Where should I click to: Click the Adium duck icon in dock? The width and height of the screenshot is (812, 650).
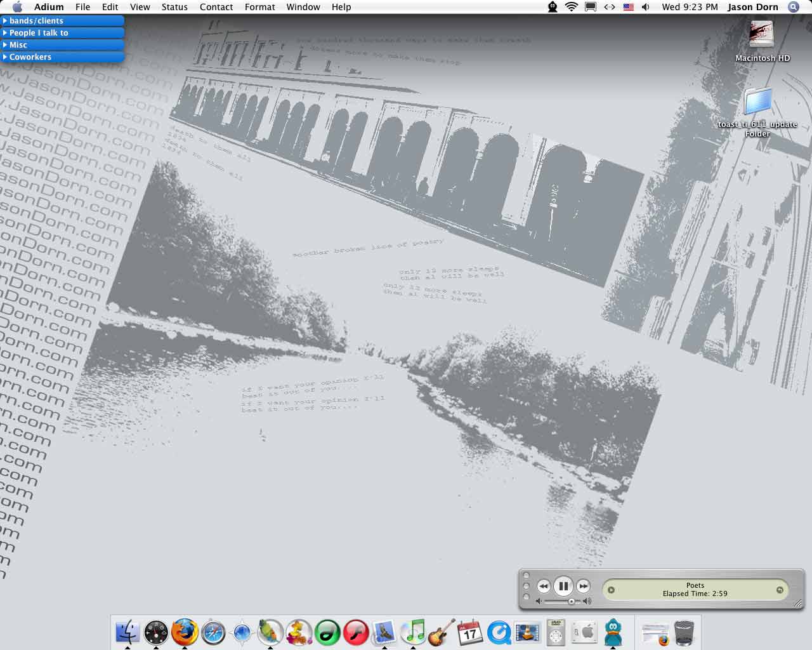click(613, 632)
